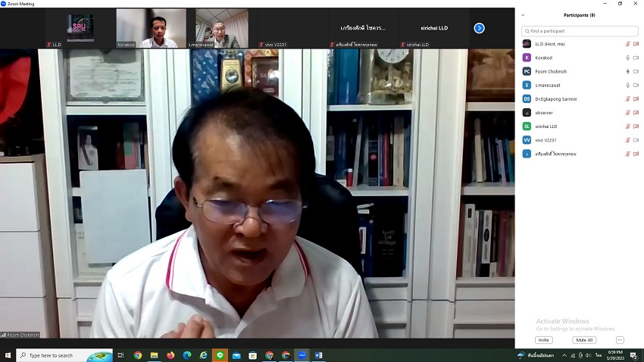Toggle the system volume icon in tray
644x362 pixels.
[x=586, y=355]
